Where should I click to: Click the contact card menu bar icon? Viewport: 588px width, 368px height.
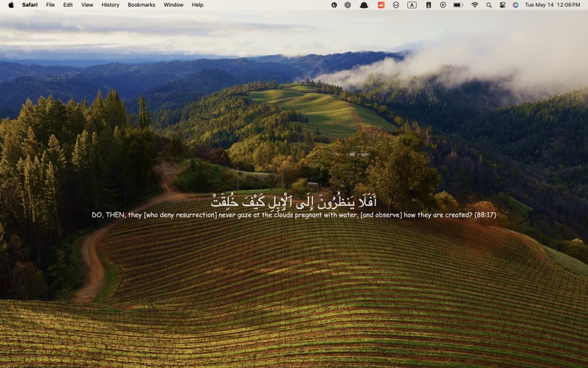click(x=428, y=5)
